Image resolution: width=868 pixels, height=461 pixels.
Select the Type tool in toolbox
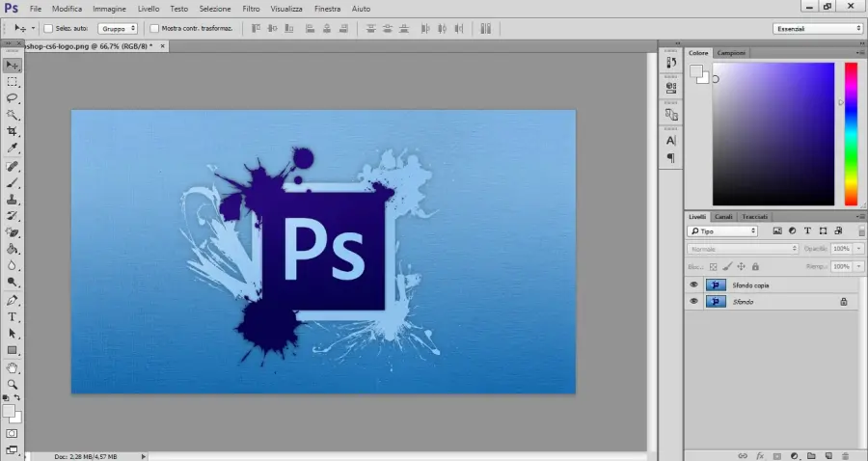coord(13,317)
